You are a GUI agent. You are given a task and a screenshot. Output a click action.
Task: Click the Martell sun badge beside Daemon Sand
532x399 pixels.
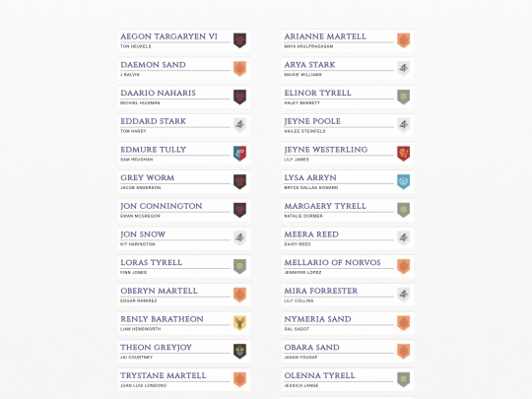[x=239, y=69]
